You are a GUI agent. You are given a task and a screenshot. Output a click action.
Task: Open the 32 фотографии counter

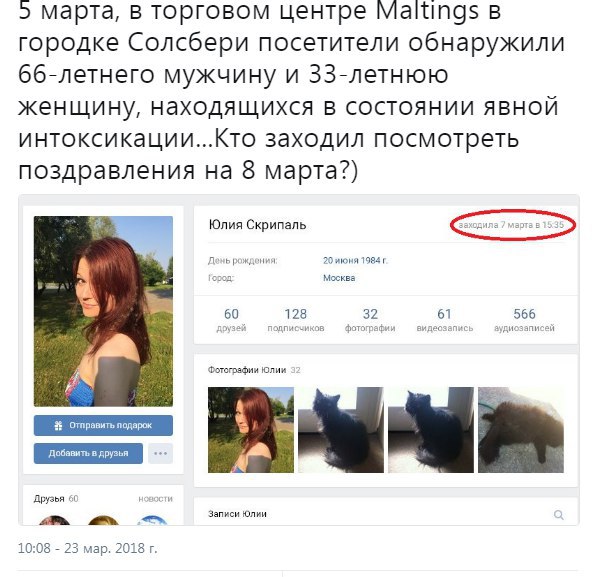point(370,320)
